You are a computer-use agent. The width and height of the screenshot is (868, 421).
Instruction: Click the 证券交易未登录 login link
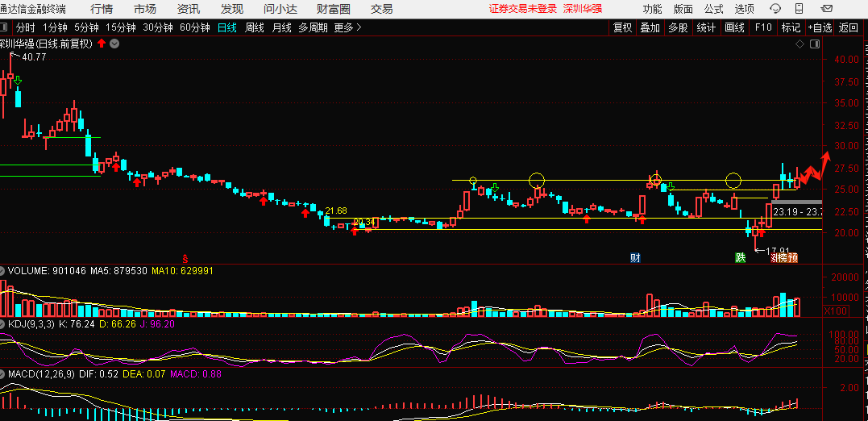[x=524, y=9]
